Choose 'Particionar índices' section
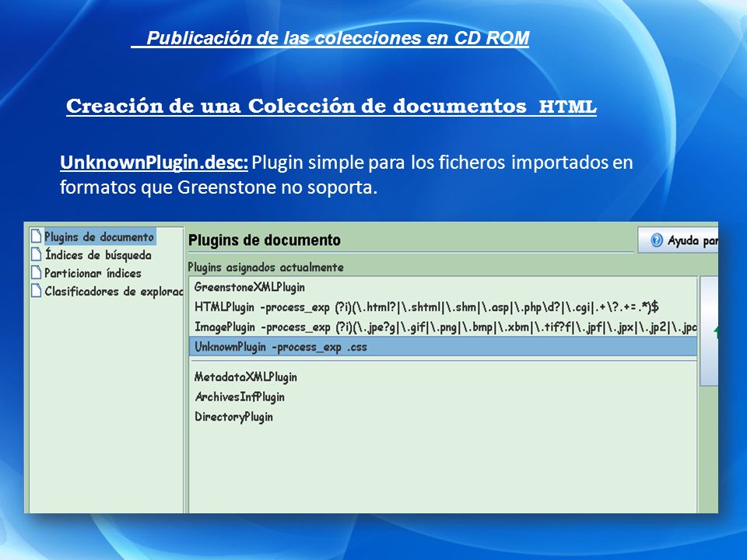Image resolution: width=747 pixels, height=560 pixels. (x=93, y=273)
